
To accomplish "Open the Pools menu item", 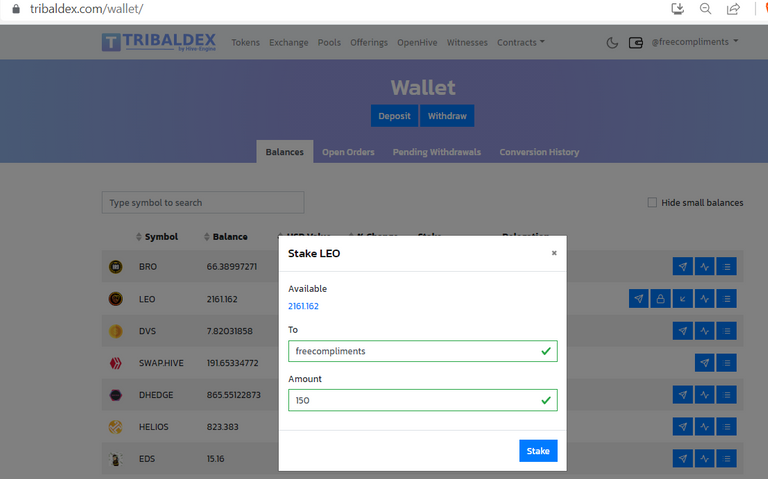I will (329, 43).
